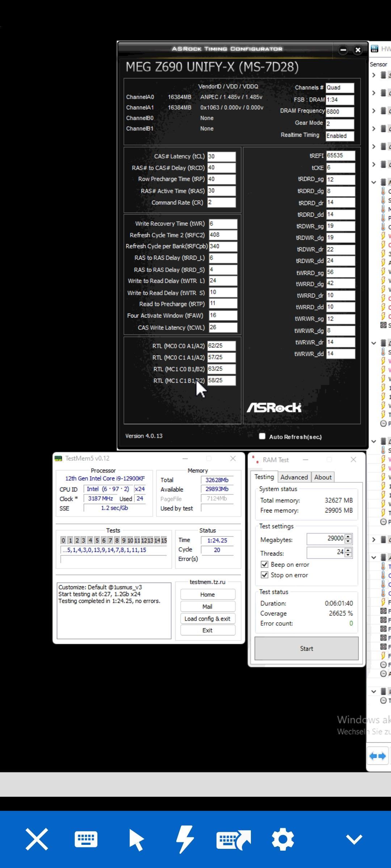Open the special keys keyboard with arrow icon
The image size is (391, 868).
(x=234, y=839)
